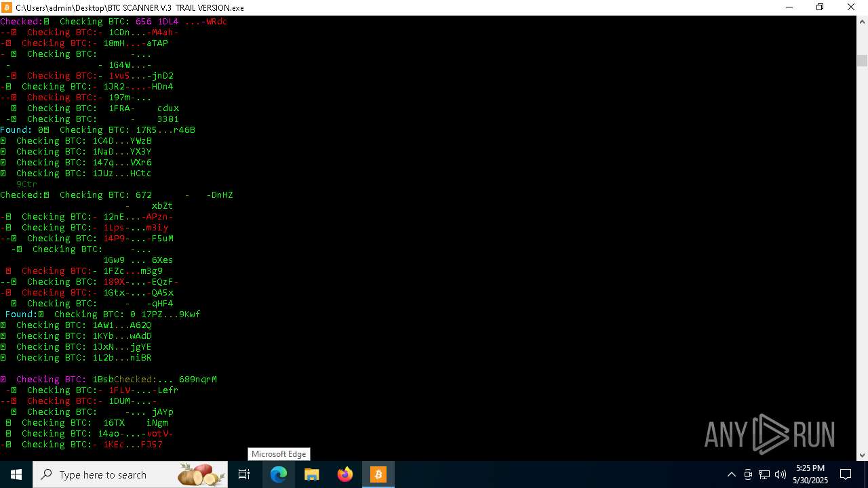Click the taskbar search box
The width and height of the screenshot is (868, 488).
pyautogui.click(x=130, y=474)
